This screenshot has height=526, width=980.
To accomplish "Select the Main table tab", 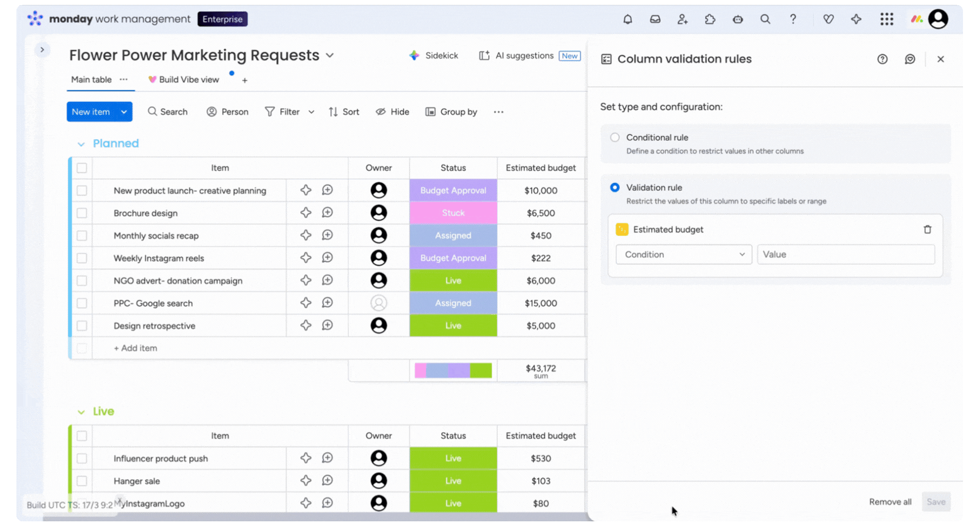I will (91, 80).
